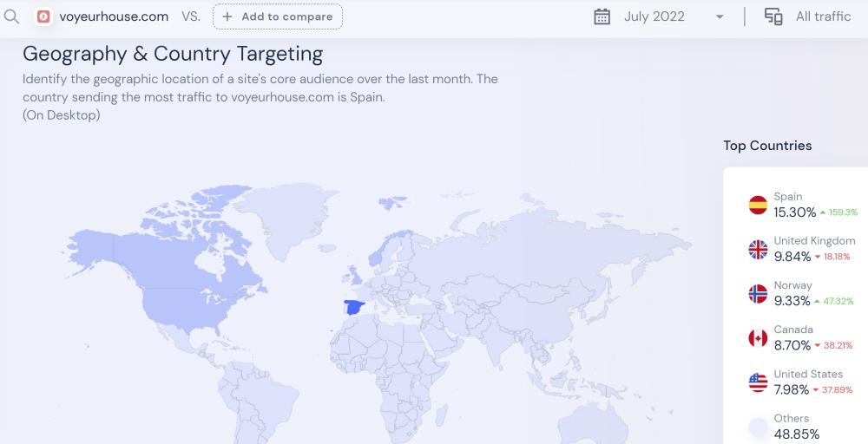Open the July 2022 date dropdown arrow
This screenshot has width=868, height=444.
[x=720, y=17]
